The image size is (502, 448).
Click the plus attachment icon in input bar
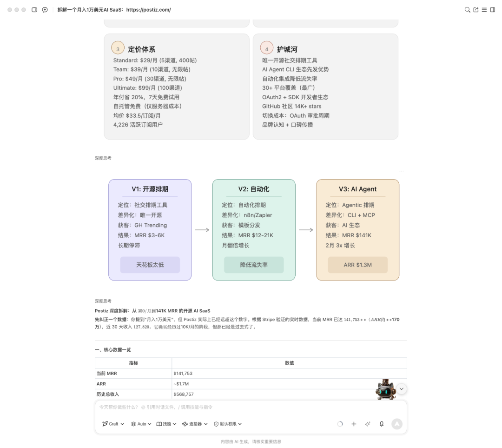point(354,424)
